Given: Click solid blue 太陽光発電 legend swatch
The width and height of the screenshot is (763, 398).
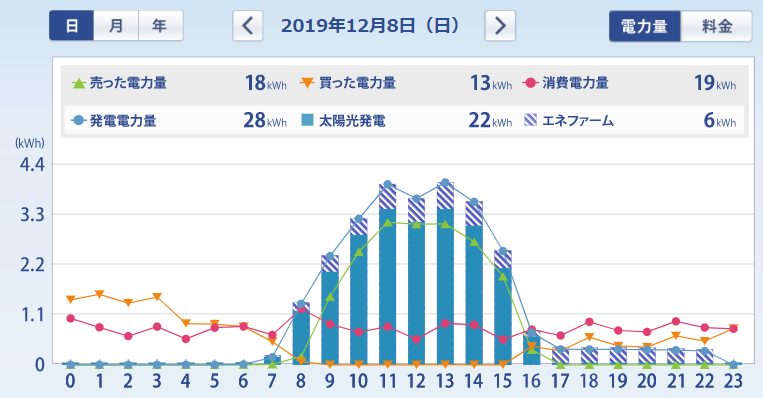Looking at the screenshot, I should (308, 120).
